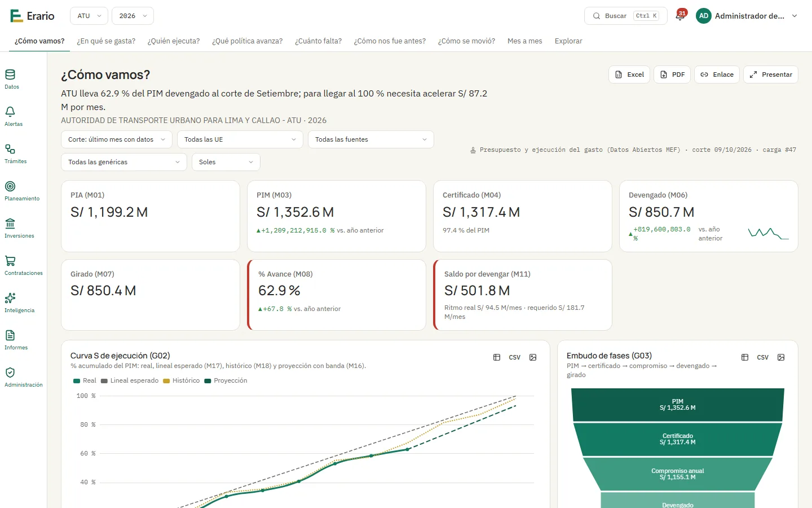Switch to the Explorar tab
This screenshot has width=812, height=508.
(x=568, y=41)
